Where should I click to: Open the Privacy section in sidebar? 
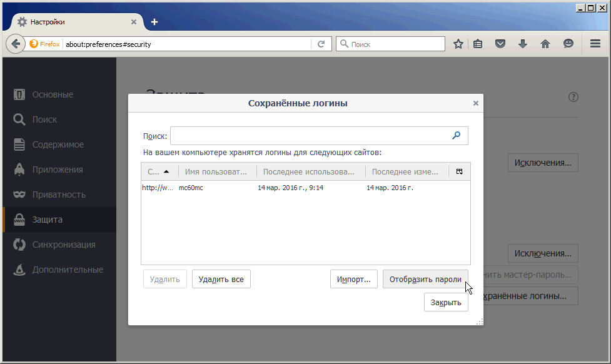[59, 195]
